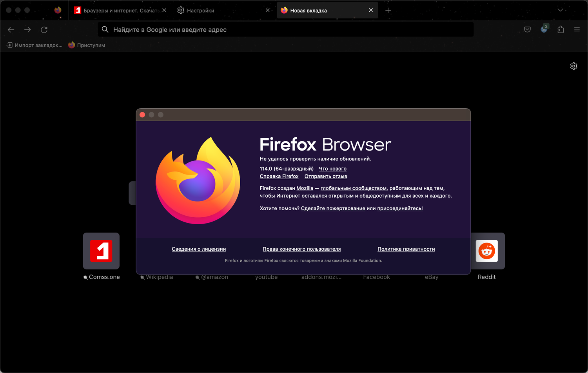
Task: Open Права конечного пользователя link
Action: coord(302,249)
